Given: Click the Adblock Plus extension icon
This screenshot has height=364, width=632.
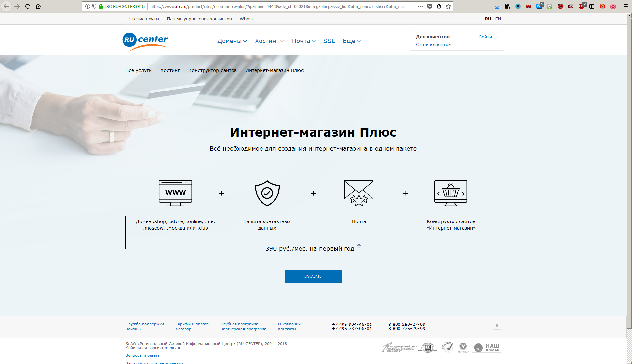Looking at the screenshot, I should (x=581, y=6).
